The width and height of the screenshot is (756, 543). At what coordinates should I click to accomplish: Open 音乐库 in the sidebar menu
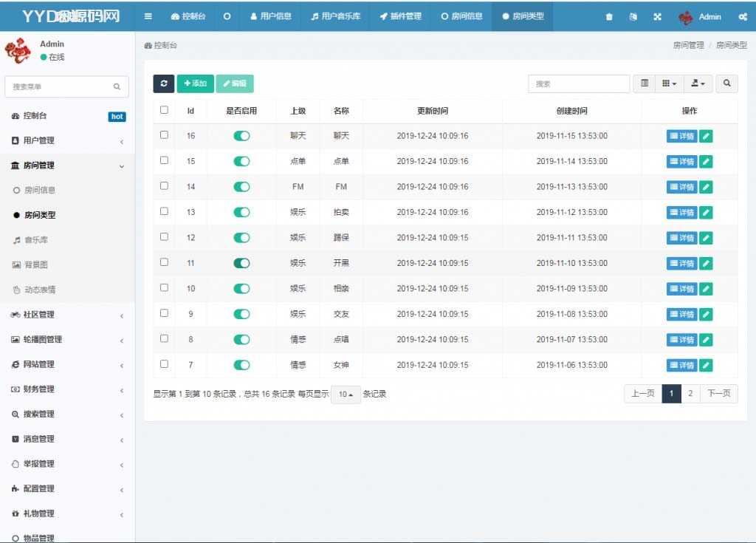pos(36,240)
